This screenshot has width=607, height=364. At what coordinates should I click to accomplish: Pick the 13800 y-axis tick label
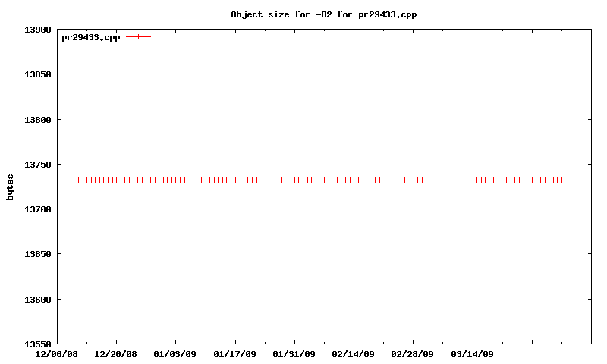(x=37, y=120)
